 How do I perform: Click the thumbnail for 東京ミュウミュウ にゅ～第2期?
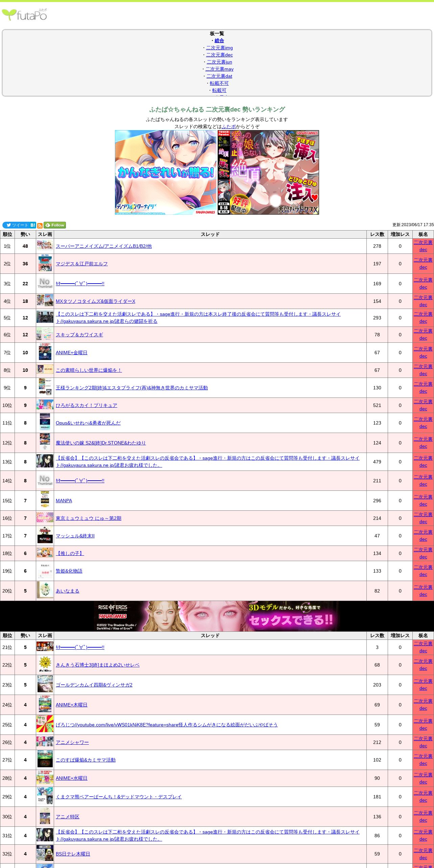pos(45,517)
